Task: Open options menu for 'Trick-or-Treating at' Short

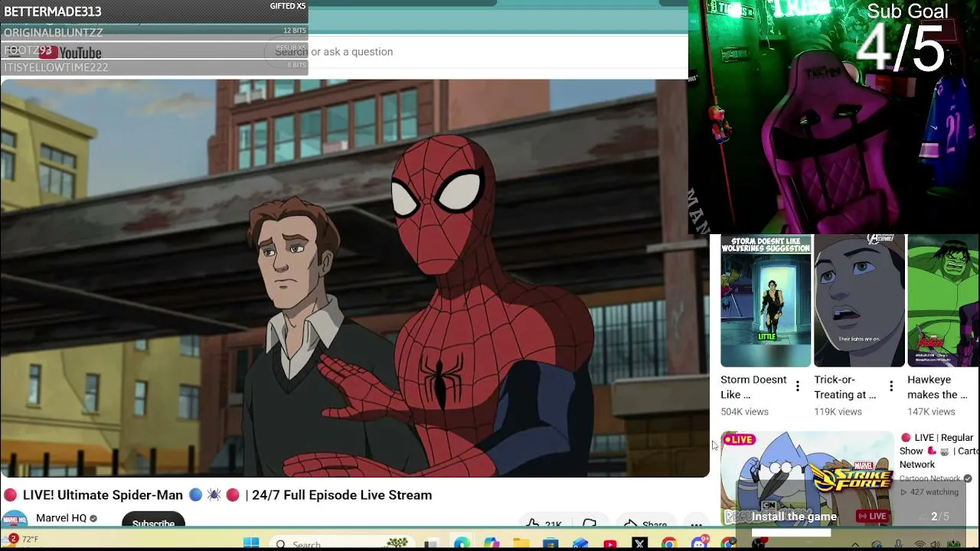Action: click(891, 386)
